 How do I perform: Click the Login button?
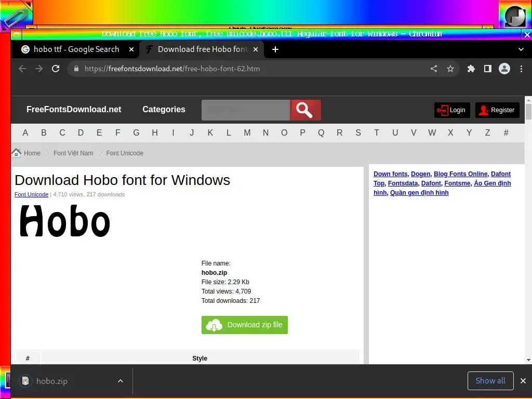[452, 110]
